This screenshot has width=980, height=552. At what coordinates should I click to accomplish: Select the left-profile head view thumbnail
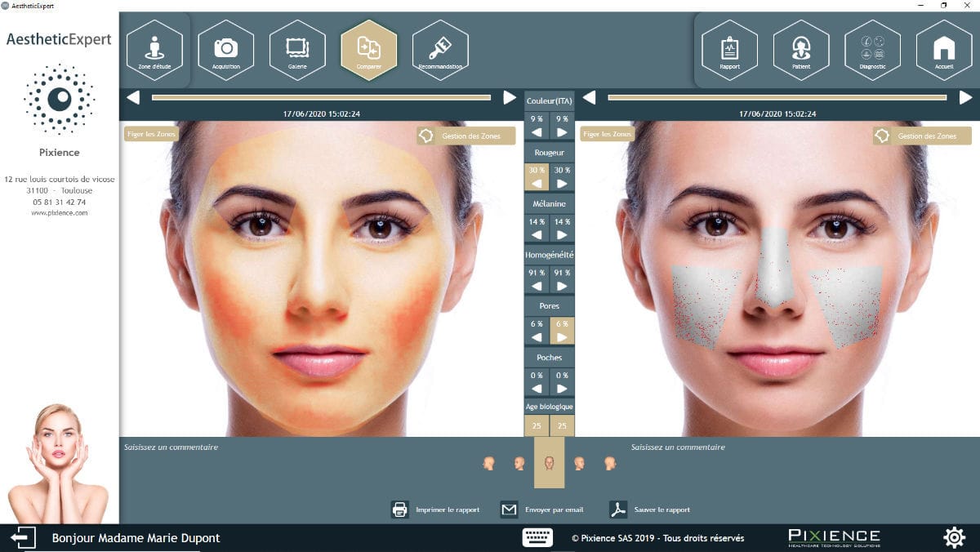click(489, 464)
